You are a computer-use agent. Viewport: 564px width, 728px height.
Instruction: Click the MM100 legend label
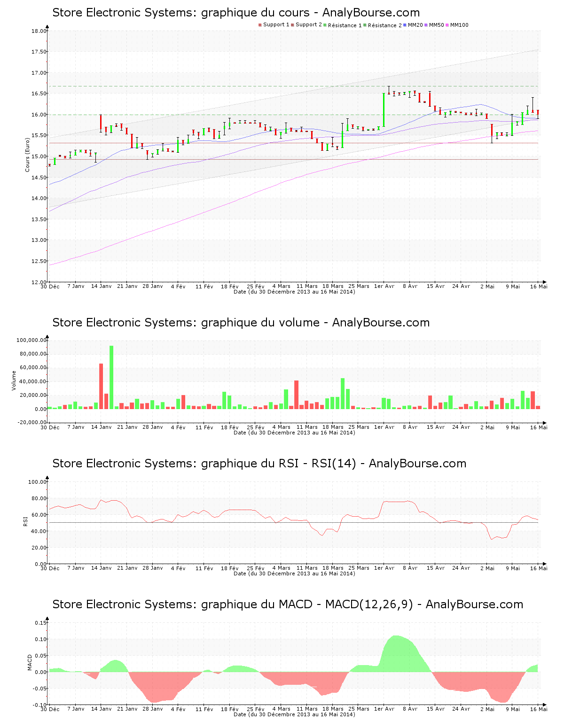tap(459, 25)
